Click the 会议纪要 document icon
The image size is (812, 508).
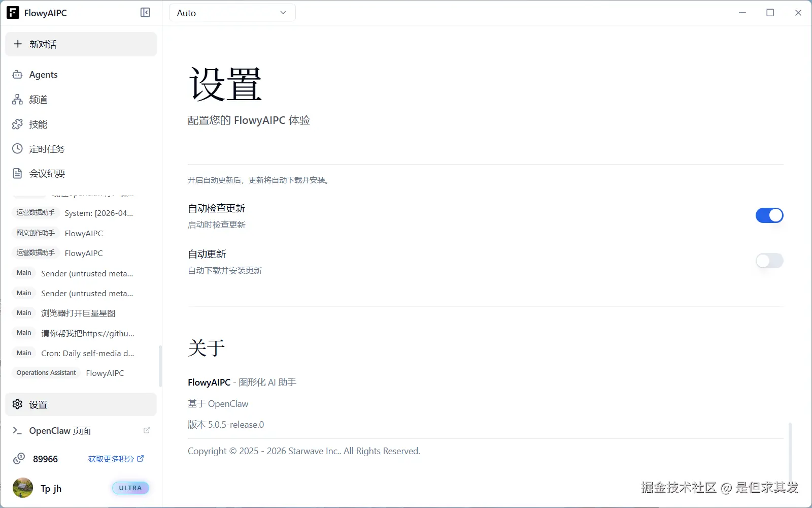(17, 173)
